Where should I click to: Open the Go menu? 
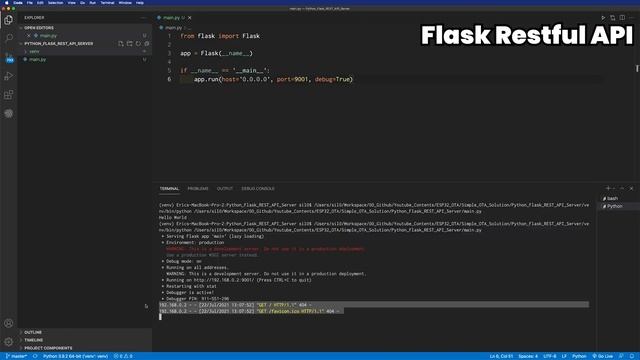(82, 2)
